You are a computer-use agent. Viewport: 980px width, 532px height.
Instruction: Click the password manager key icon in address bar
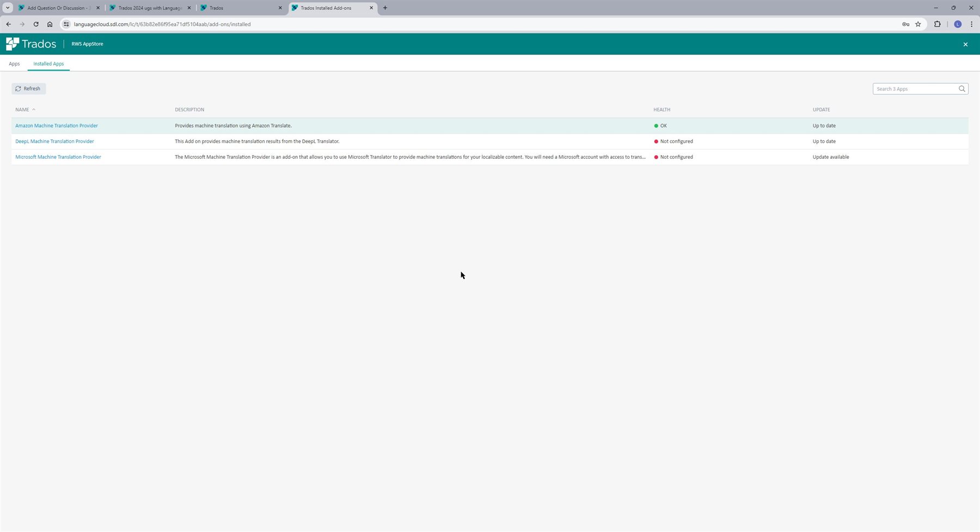pyautogui.click(x=905, y=24)
